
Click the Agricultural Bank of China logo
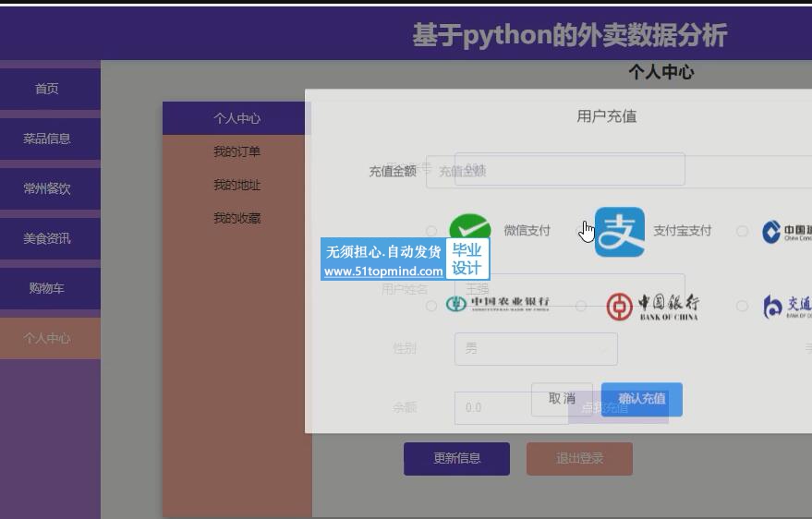tap(497, 304)
